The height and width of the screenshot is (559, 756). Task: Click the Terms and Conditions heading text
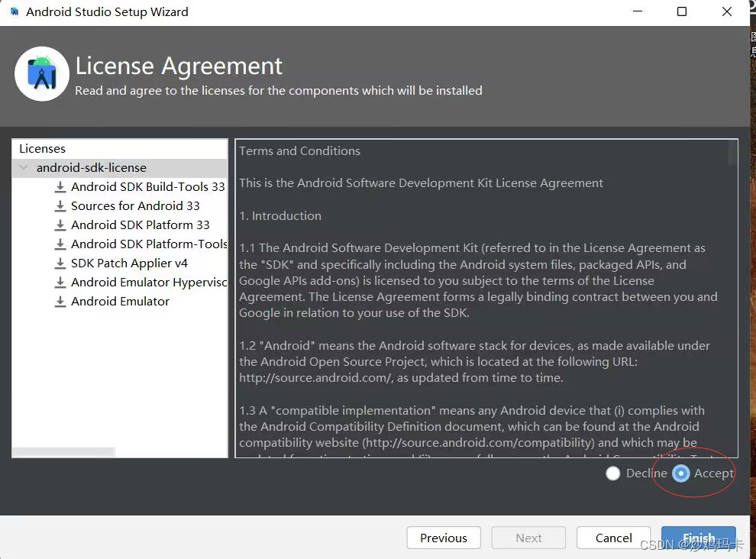[x=299, y=151]
